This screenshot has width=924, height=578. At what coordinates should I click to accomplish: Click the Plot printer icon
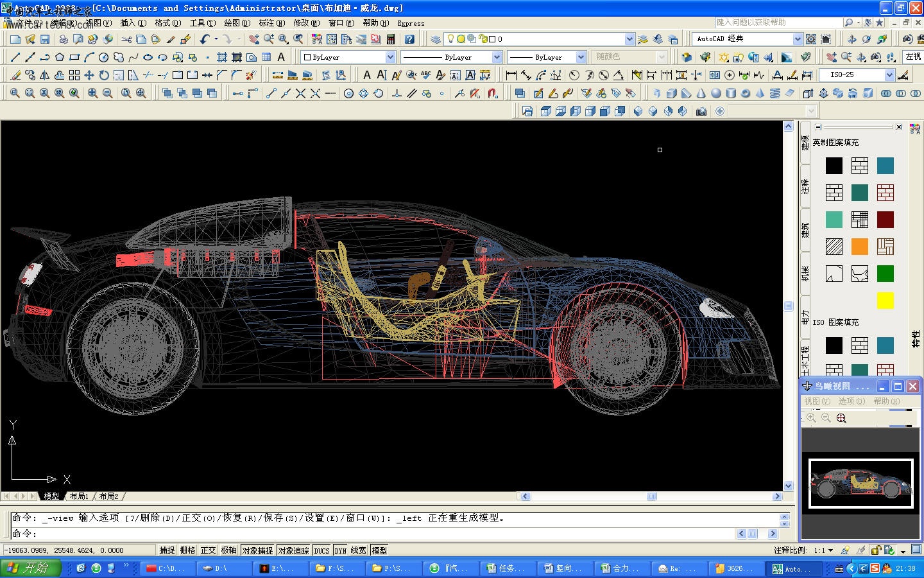click(x=64, y=39)
